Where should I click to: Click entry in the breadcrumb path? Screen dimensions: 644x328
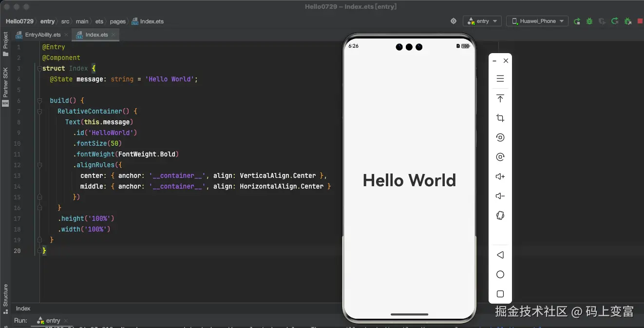48,21
